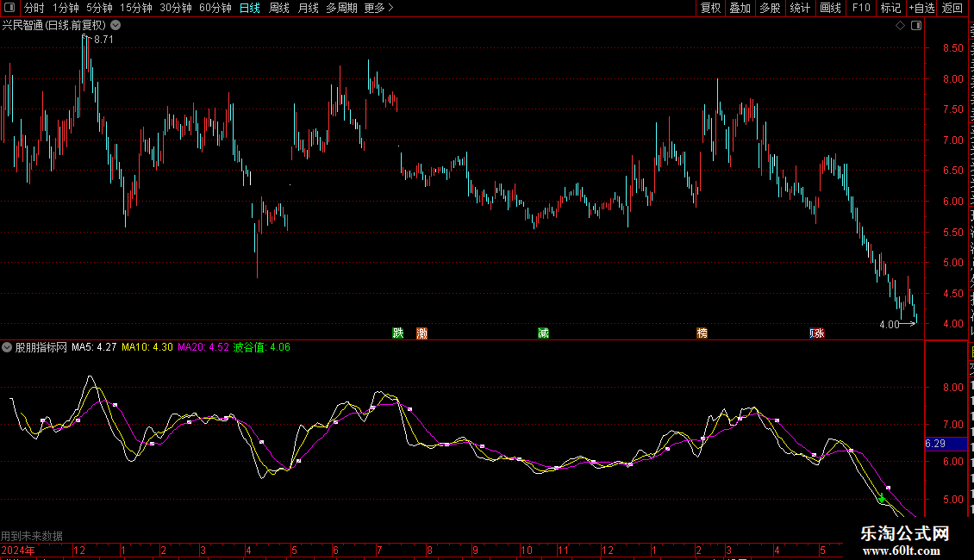Click the MA20: 4.52 label
Screen dimensions: 974x560
point(203,347)
